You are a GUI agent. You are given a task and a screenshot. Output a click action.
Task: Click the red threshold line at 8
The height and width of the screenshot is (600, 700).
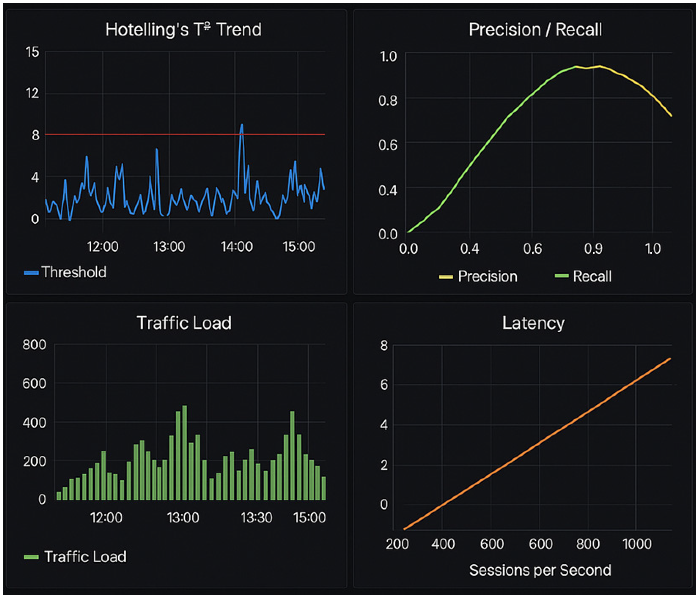pyautogui.click(x=185, y=134)
